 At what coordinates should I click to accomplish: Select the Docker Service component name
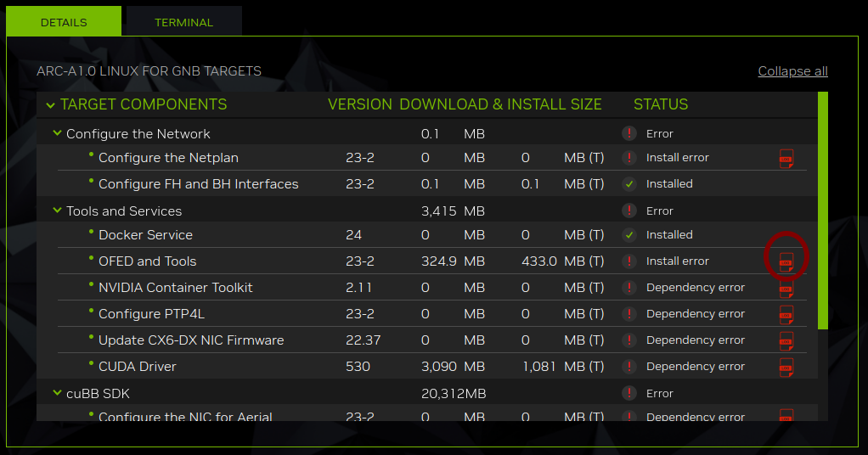(145, 235)
